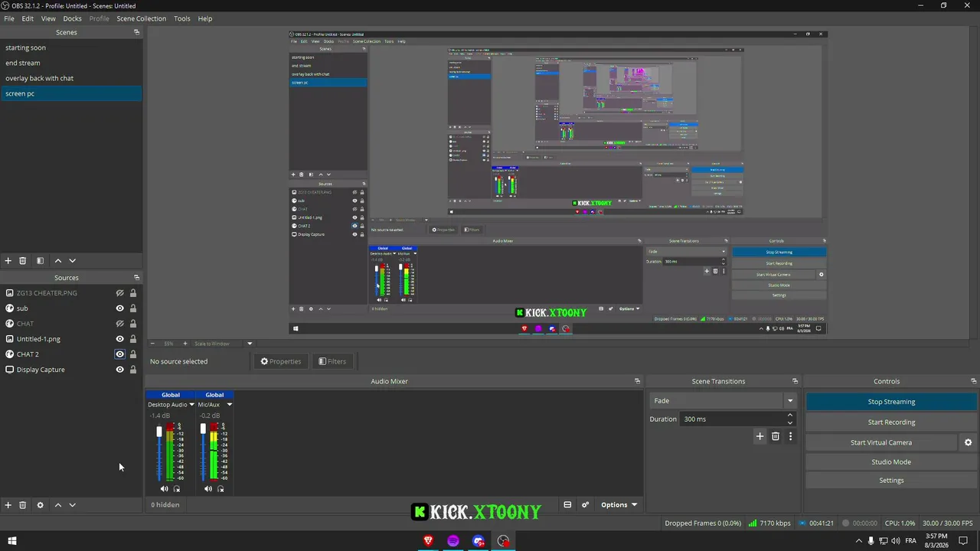The width and height of the screenshot is (980, 551).
Task: Unlock the ZG13 CHEATER.PNG source
Action: [133, 293]
